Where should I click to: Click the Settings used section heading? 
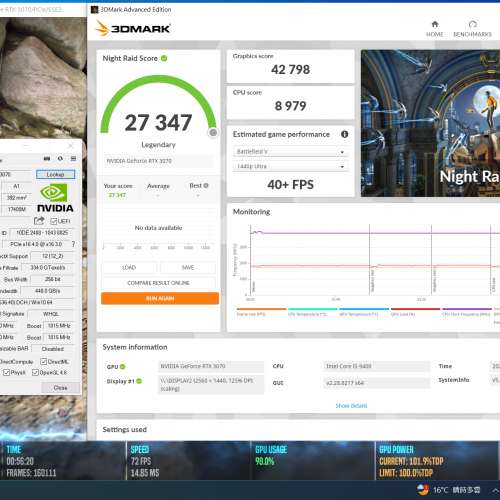point(125,430)
